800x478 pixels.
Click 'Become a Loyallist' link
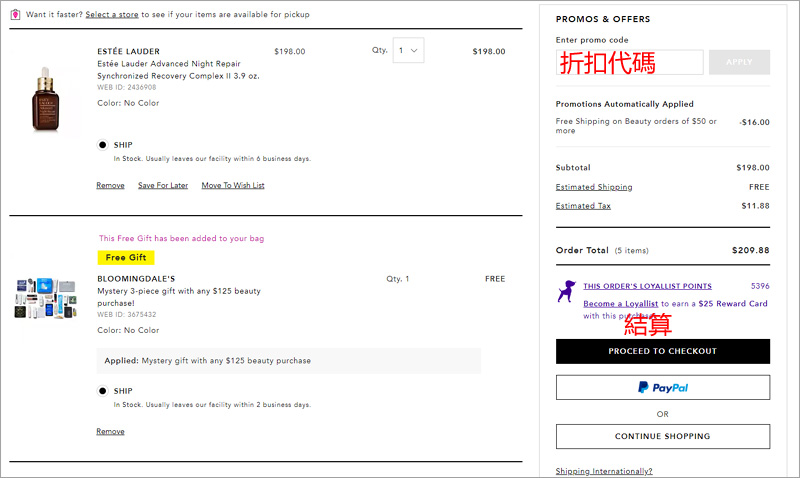tap(621, 303)
